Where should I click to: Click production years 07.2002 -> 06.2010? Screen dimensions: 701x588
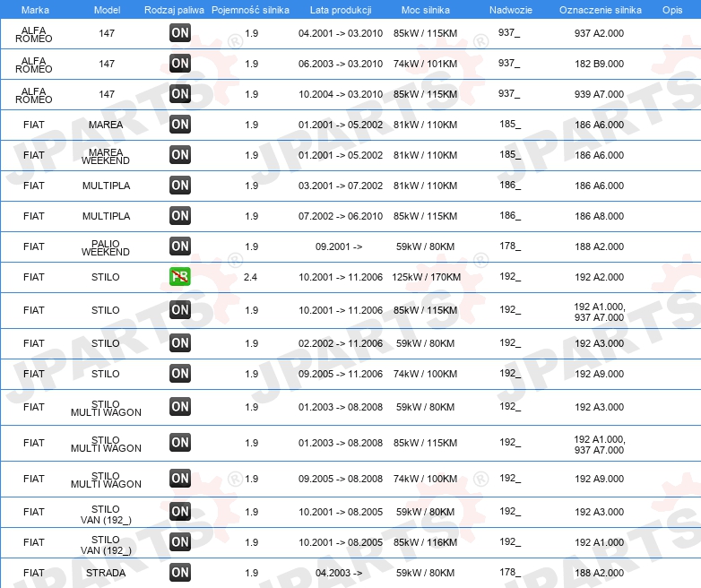click(341, 216)
